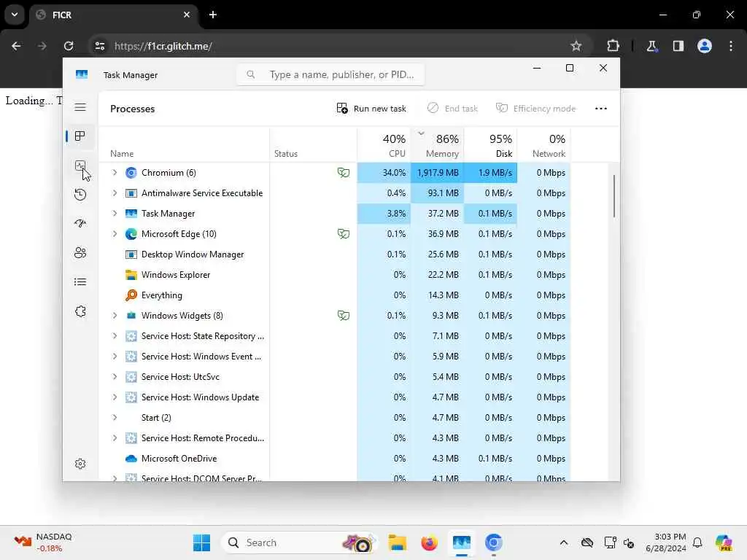Click Run new task button
747x560 pixels.
coord(371,109)
